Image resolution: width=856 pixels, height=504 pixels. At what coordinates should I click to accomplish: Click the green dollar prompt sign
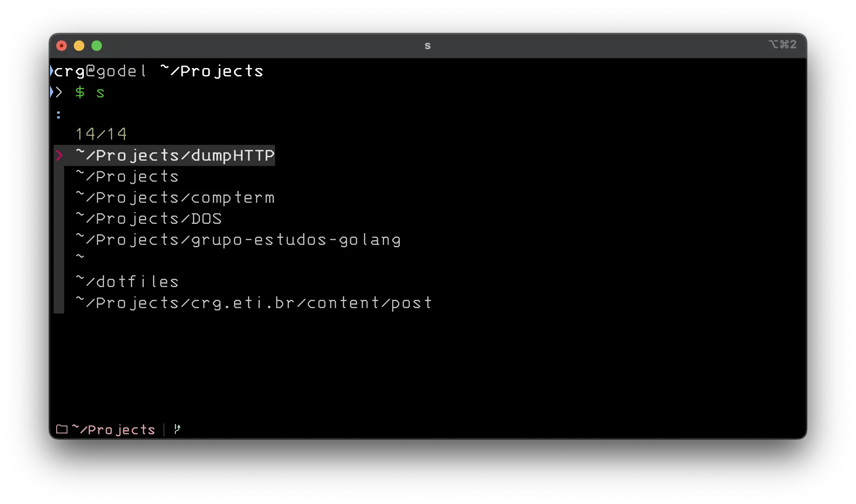tap(80, 92)
